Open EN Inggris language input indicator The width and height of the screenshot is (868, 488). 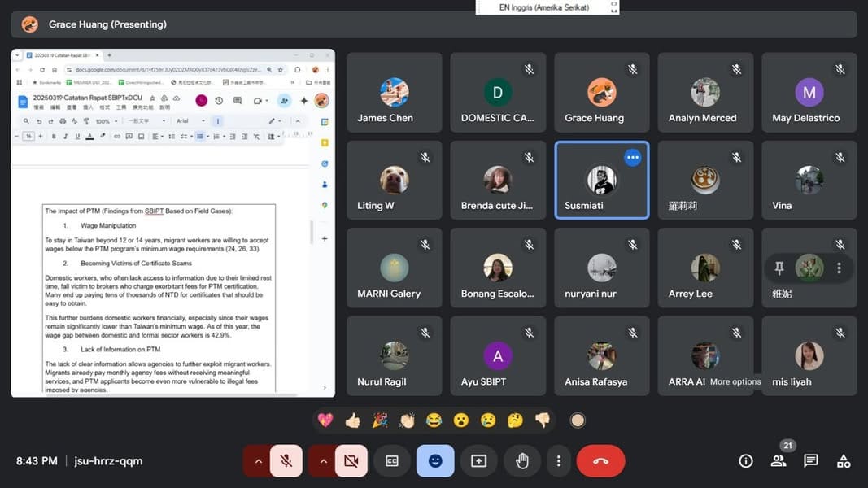tap(547, 7)
